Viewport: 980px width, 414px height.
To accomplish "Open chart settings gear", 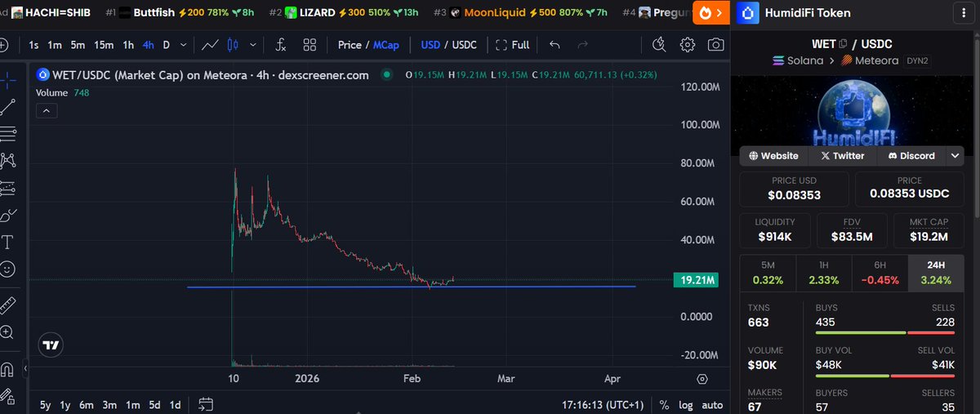I will [x=688, y=45].
